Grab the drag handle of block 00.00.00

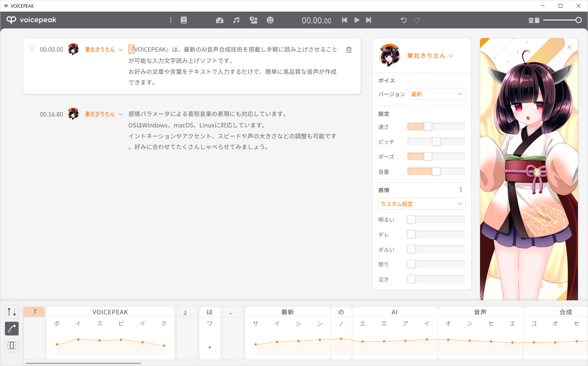(x=32, y=49)
